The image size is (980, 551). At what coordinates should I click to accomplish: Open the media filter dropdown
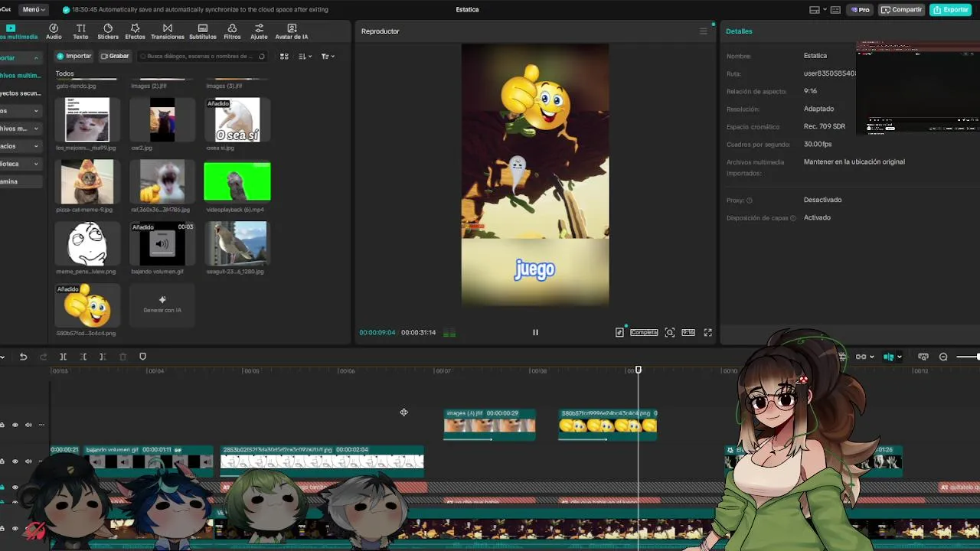click(327, 56)
